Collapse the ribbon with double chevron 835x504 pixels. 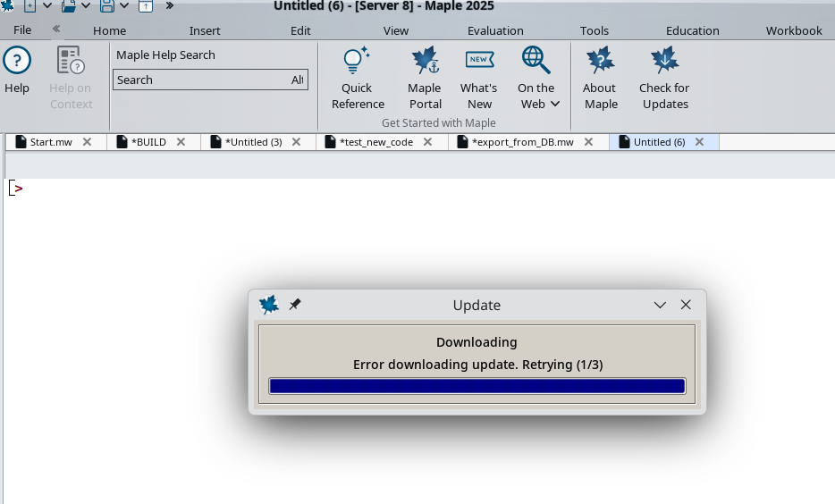[x=55, y=29]
